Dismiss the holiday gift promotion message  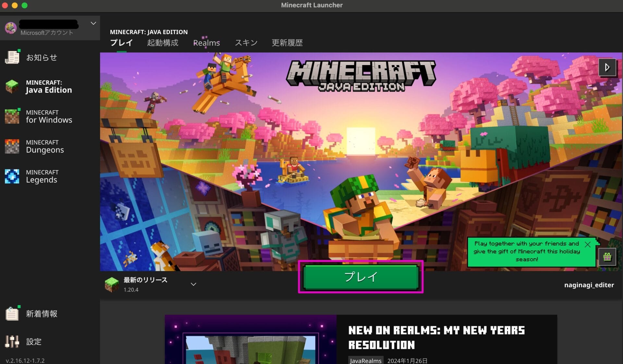click(588, 244)
